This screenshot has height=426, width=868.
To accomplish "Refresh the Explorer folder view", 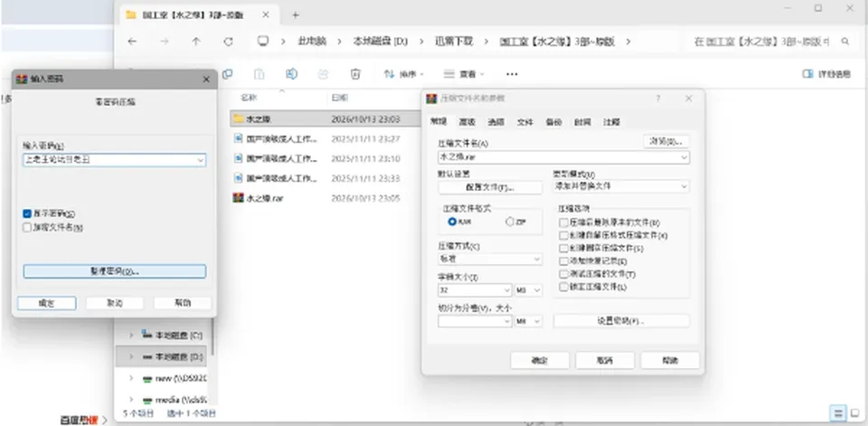I will [228, 42].
